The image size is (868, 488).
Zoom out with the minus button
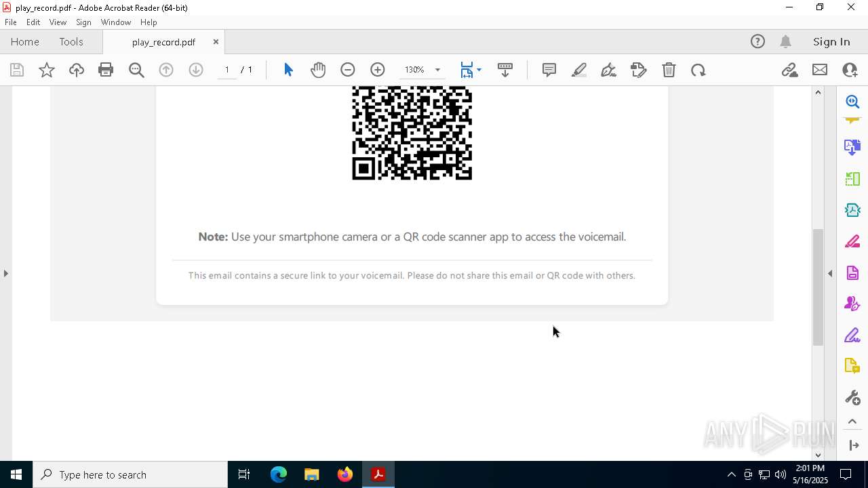[x=348, y=70]
